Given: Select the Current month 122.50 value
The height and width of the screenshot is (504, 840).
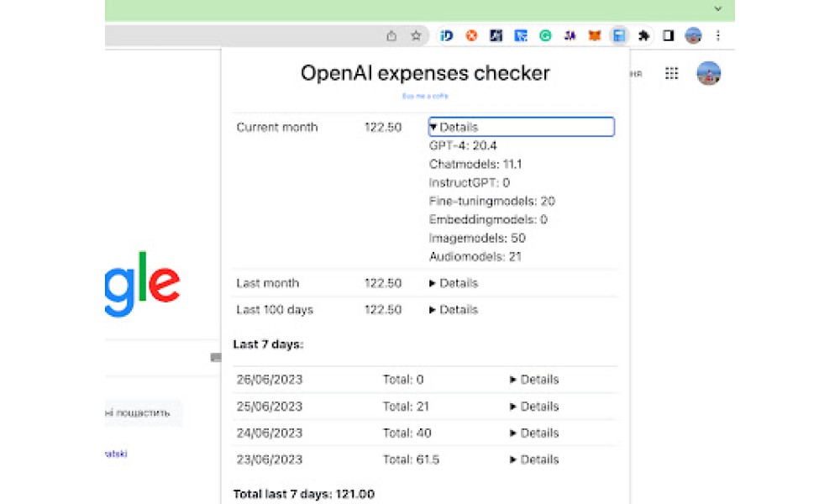Looking at the screenshot, I should pos(383,128).
